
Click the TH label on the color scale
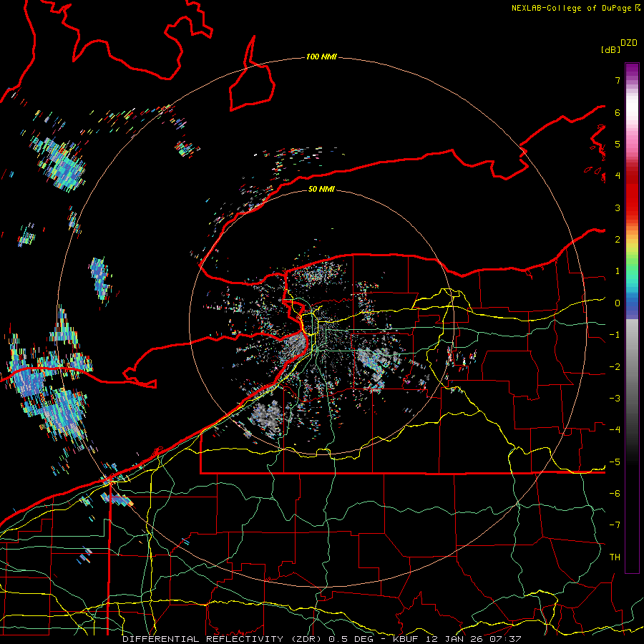click(615, 557)
